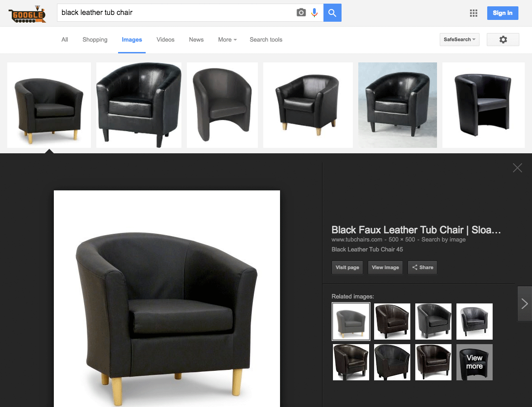This screenshot has width=532, height=407.
Task: Click the Sign in button
Action: tap(503, 13)
